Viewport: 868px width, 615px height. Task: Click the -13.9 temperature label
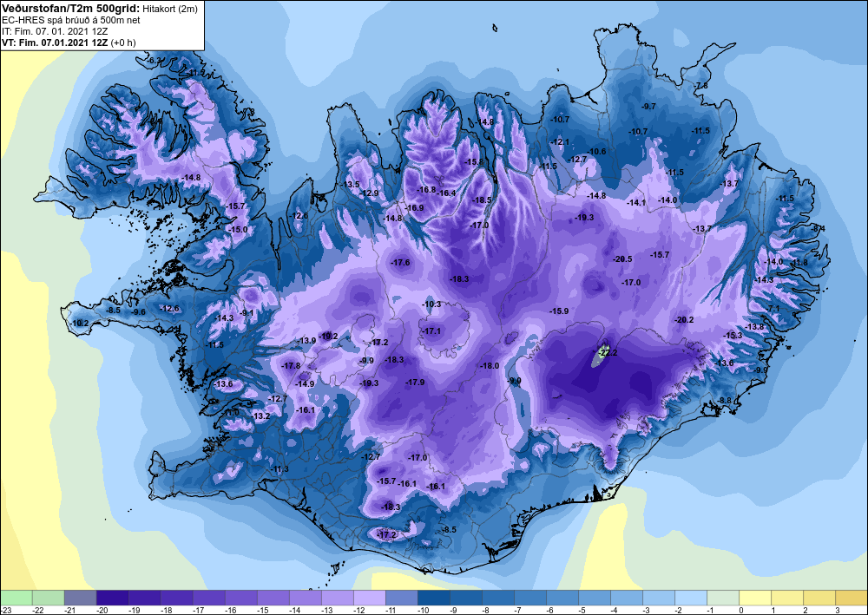[x=307, y=341]
